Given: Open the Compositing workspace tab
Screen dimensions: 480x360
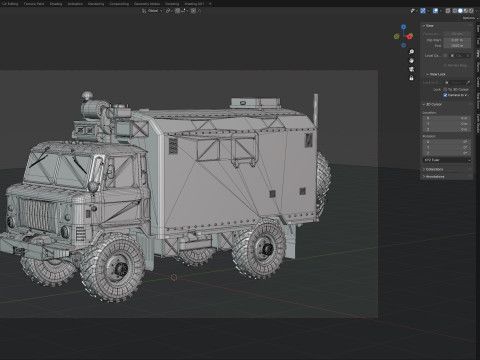Looking at the screenshot, I should tap(119, 4).
